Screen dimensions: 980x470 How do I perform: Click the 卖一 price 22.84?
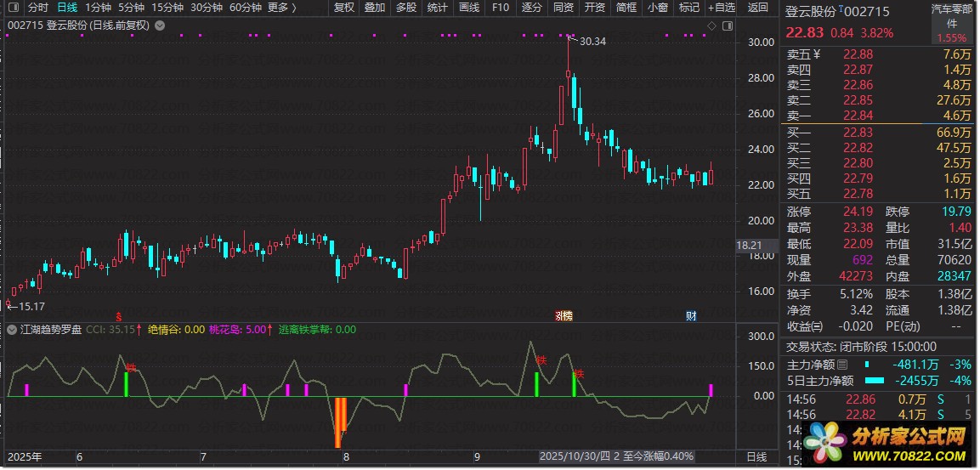point(858,116)
